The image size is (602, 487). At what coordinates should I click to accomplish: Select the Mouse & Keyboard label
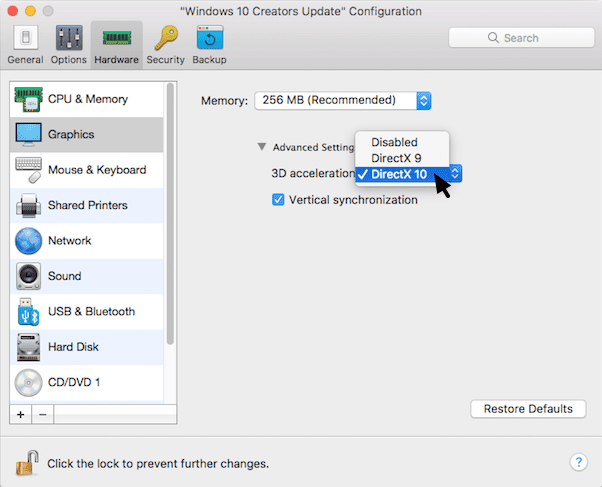[97, 170]
